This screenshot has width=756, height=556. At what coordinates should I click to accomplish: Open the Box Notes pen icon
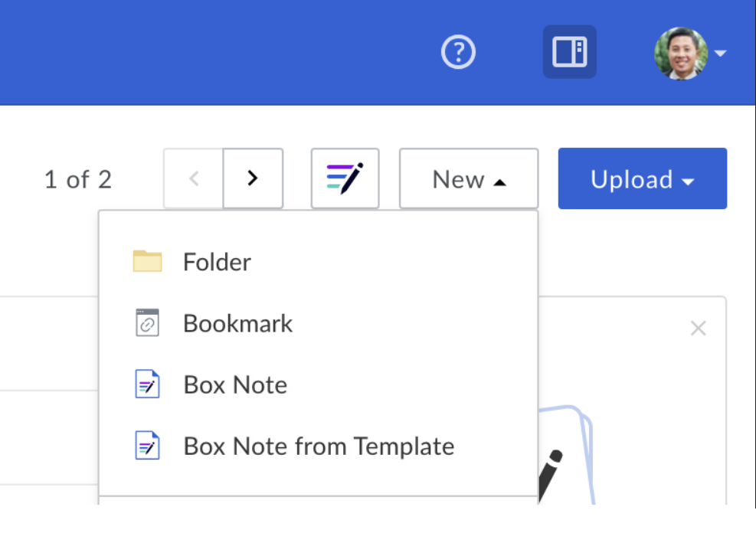tap(345, 178)
